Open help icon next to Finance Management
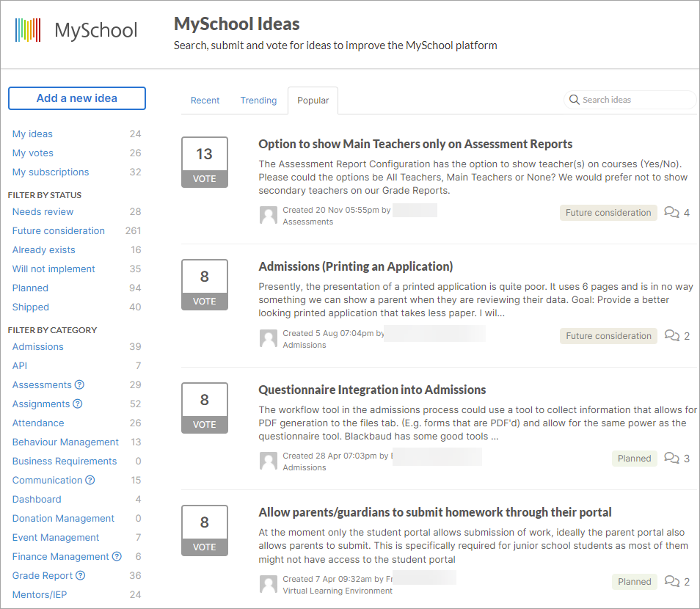The width and height of the screenshot is (700, 609). tap(117, 557)
